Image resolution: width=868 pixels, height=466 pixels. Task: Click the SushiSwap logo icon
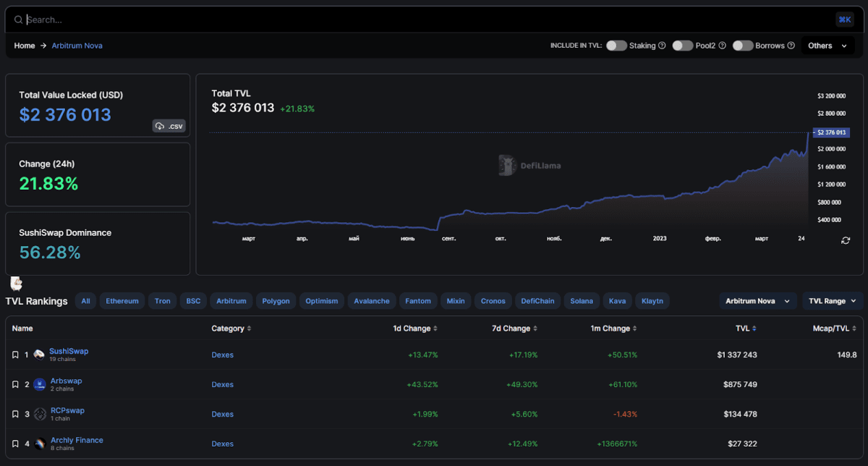click(39, 355)
